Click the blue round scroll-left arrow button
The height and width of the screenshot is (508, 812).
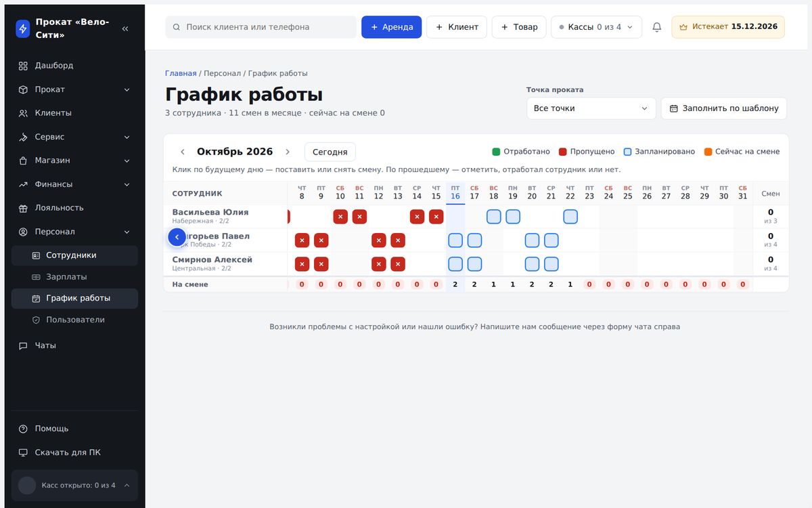point(177,237)
